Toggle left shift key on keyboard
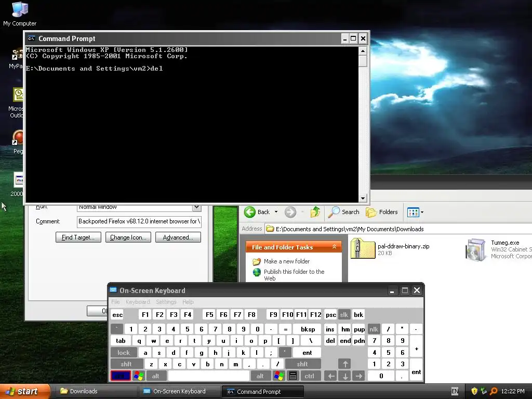 pyautogui.click(x=126, y=364)
